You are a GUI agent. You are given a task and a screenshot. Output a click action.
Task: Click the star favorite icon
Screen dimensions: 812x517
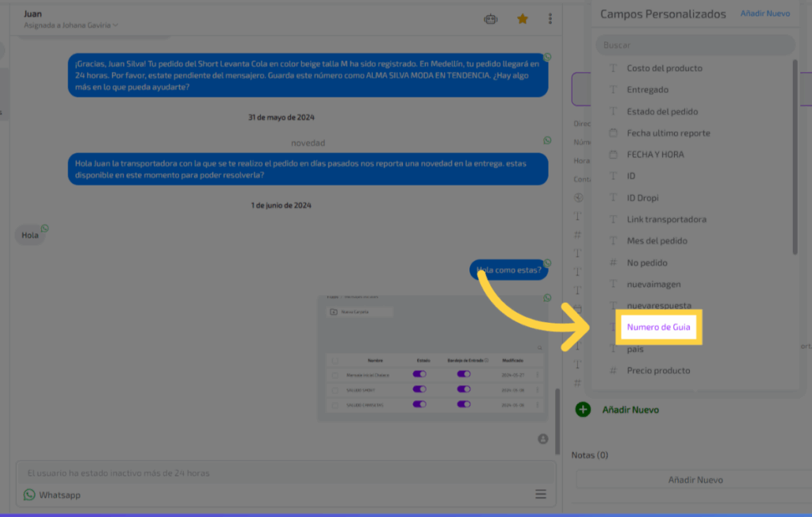coord(523,19)
